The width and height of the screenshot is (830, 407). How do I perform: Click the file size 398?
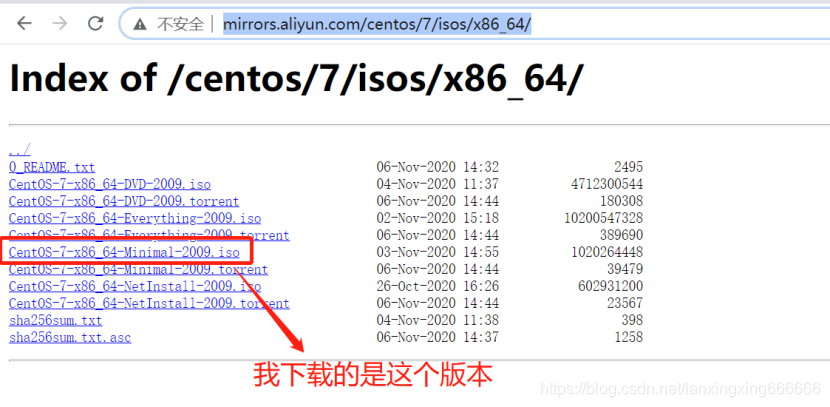633,320
